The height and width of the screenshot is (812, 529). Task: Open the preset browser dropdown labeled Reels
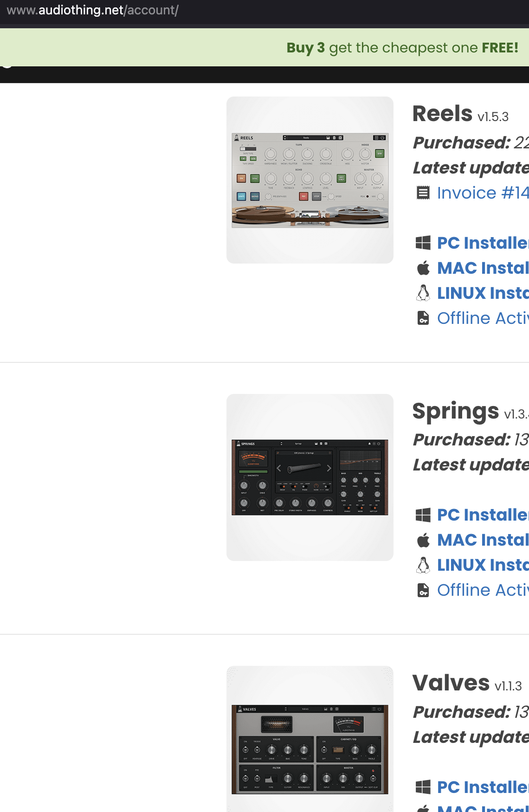point(306,138)
